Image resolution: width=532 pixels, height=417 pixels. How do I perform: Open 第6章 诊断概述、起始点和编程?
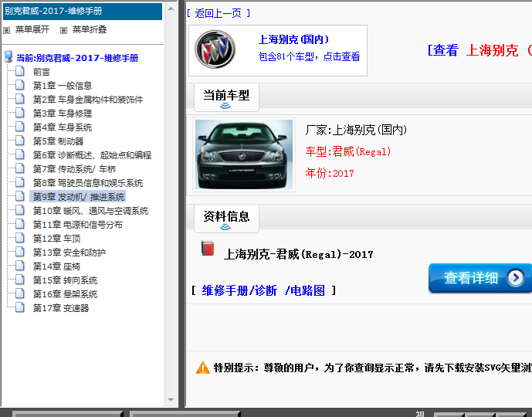tap(92, 155)
